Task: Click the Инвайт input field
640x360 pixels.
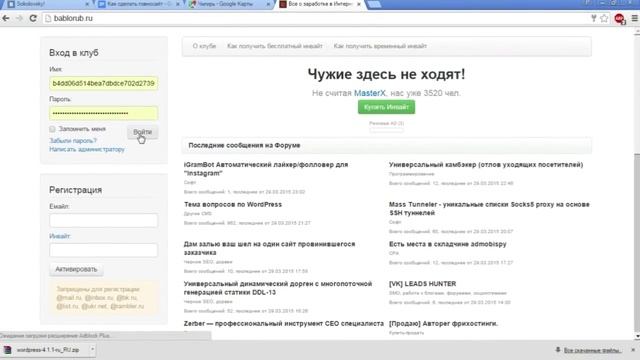Action: (103, 250)
